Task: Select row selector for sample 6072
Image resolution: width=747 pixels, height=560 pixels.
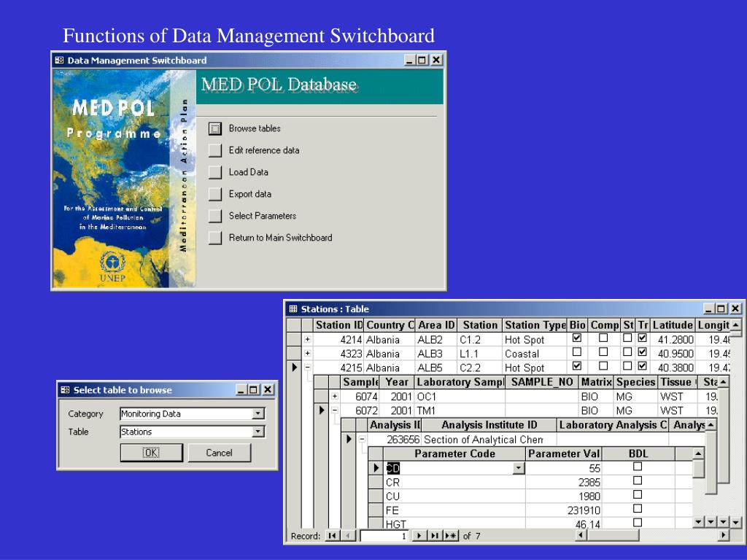Action: (x=322, y=410)
